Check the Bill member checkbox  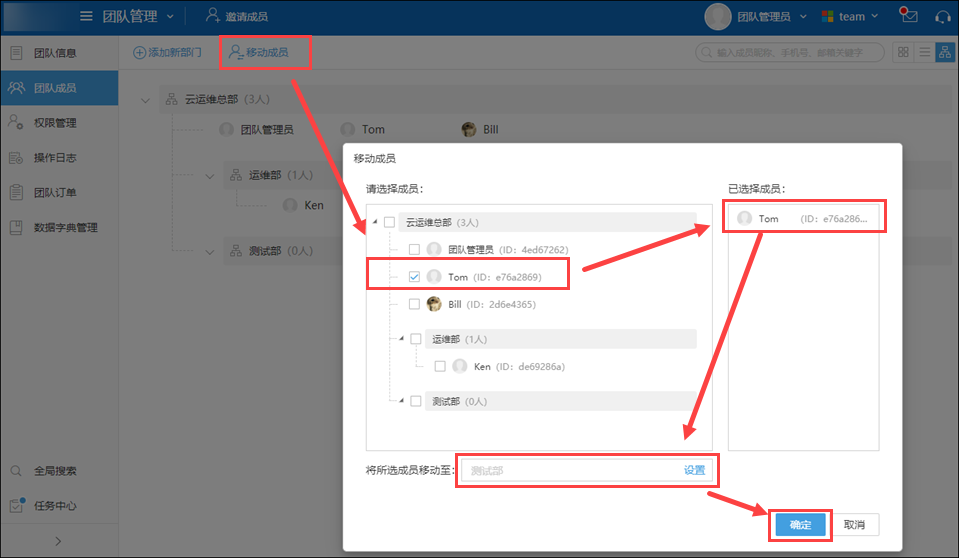point(415,304)
